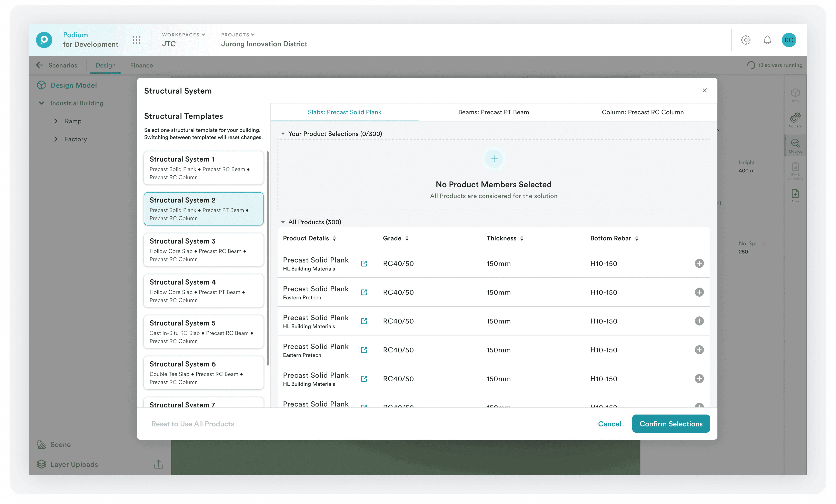This screenshot has height=504, width=836.
Task: Select Structural System 3 template
Action: pos(203,250)
